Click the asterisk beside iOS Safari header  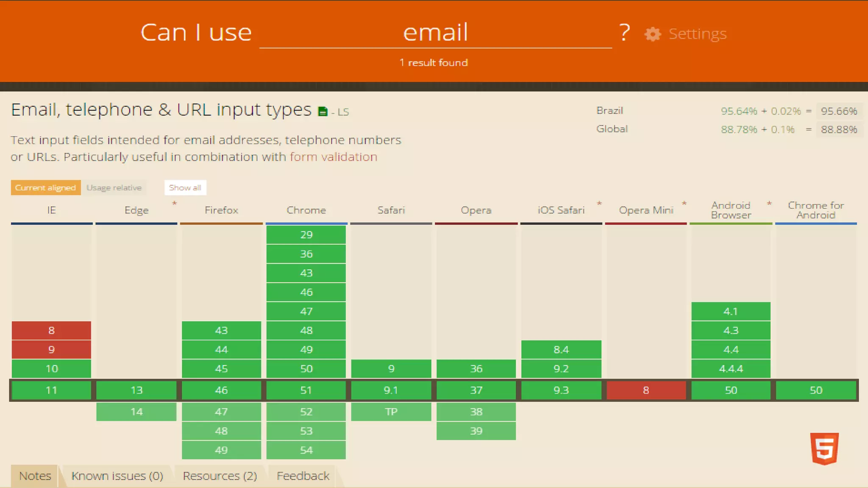point(599,204)
